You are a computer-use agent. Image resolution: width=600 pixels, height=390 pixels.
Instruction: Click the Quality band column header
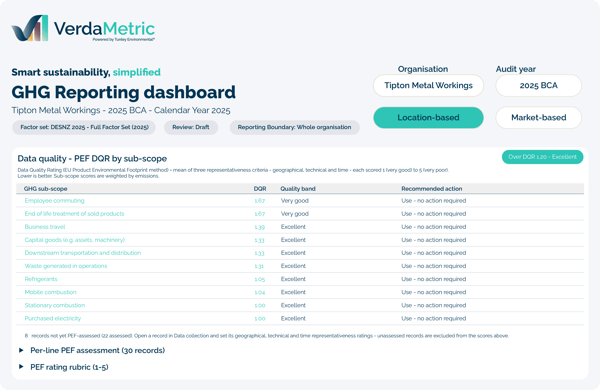[298, 189]
